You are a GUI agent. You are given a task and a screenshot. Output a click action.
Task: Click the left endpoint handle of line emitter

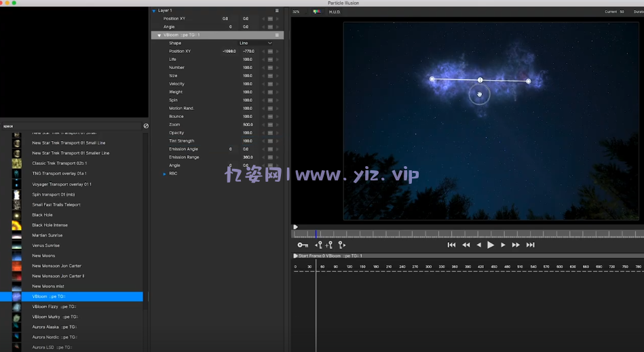point(432,79)
